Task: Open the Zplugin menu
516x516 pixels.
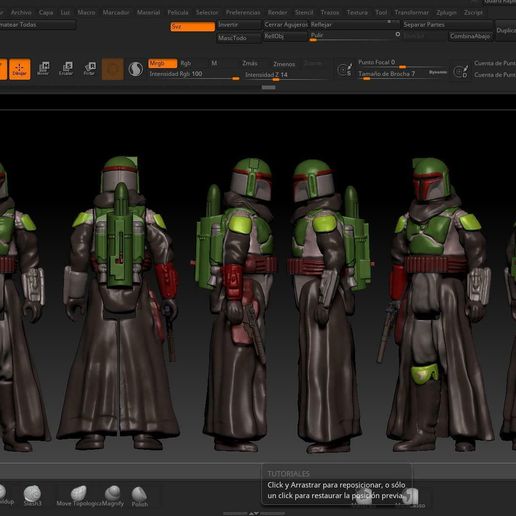Action: [x=446, y=13]
